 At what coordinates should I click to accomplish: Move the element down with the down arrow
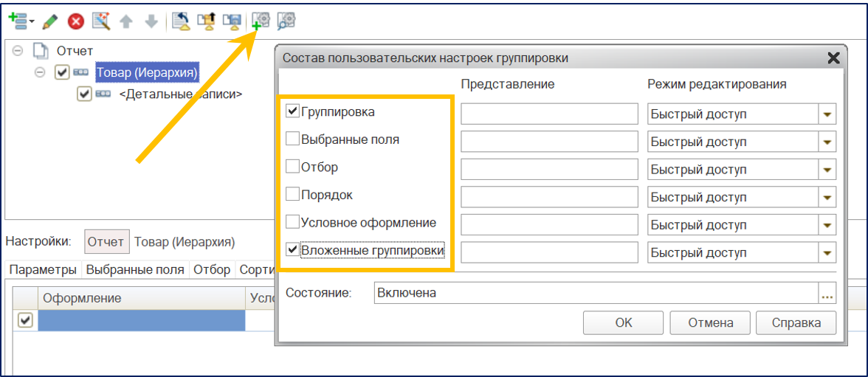click(x=152, y=21)
